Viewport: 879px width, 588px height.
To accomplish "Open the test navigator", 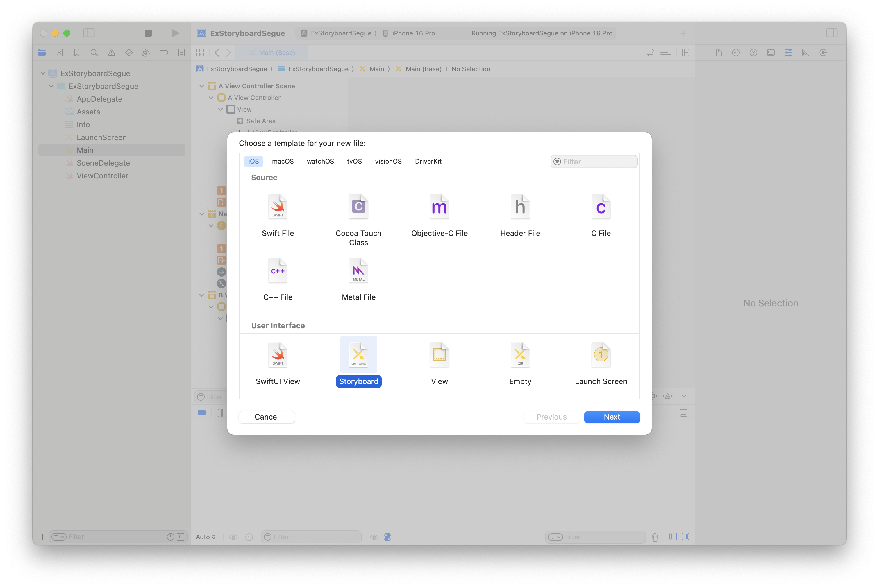I will 129,53.
